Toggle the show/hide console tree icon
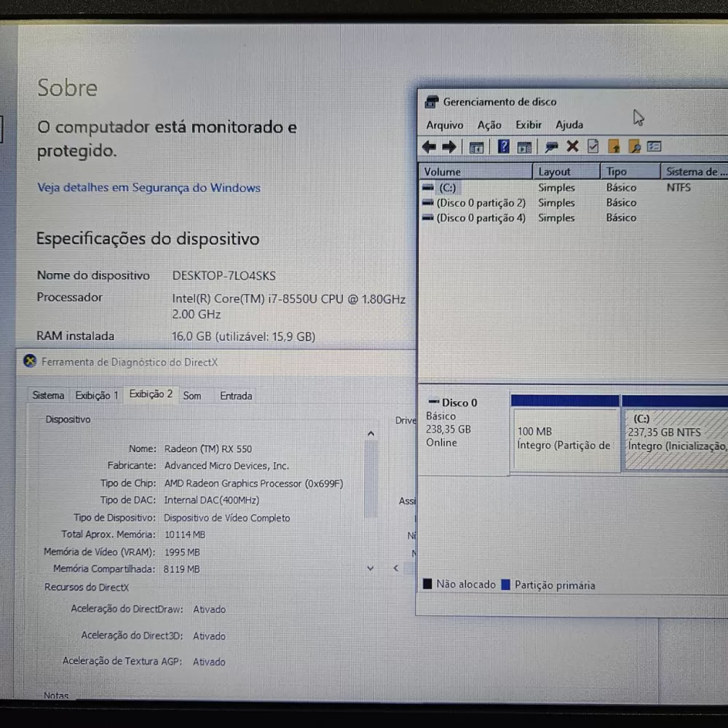This screenshot has width=728, height=728. pyautogui.click(x=476, y=148)
